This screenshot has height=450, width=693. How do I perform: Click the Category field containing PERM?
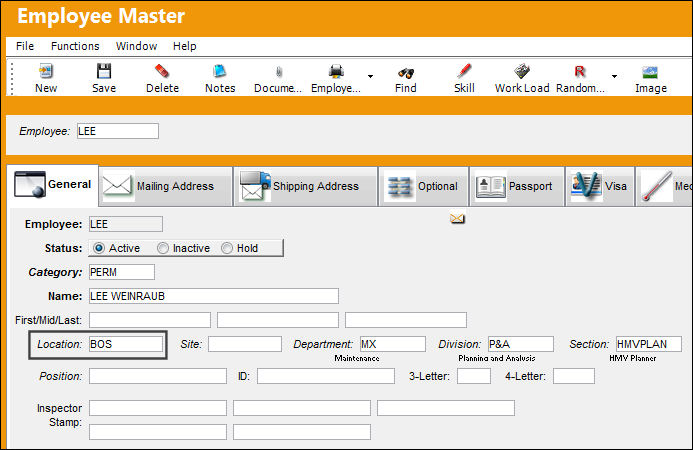(122, 272)
